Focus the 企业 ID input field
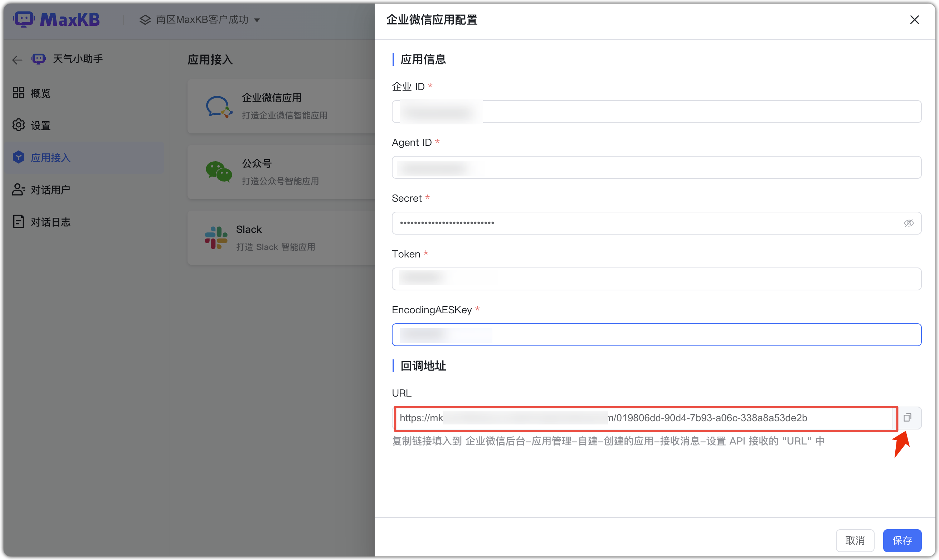Viewport: 939px width, 560px height. coord(657,112)
